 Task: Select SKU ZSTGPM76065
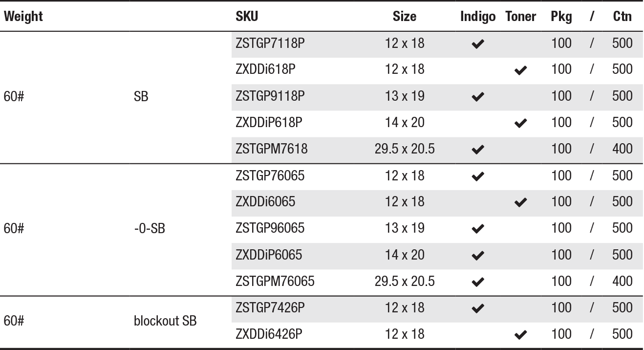click(x=275, y=282)
